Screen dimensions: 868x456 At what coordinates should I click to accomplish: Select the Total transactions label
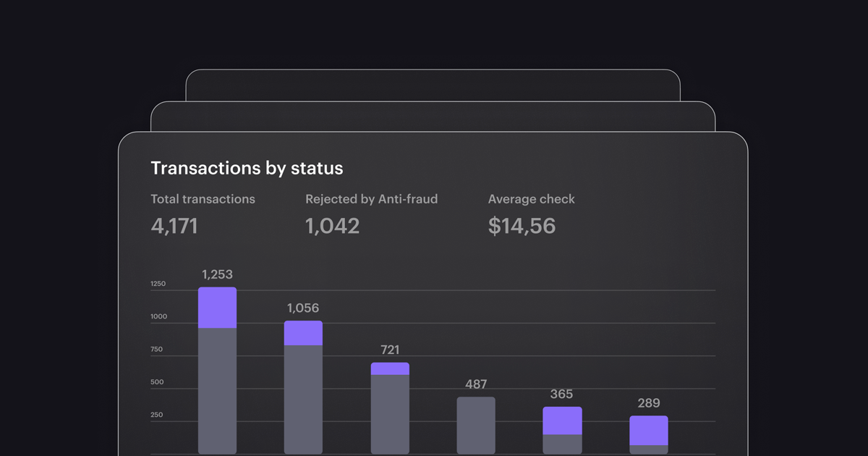pos(203,199)
